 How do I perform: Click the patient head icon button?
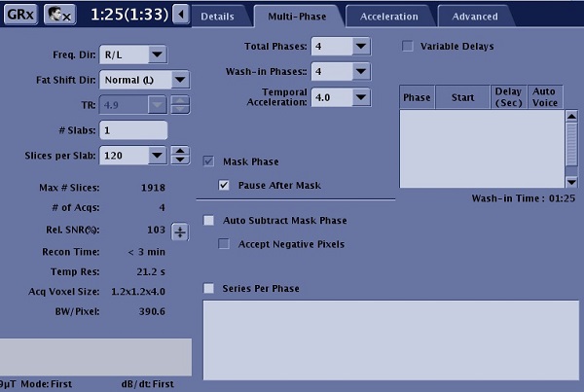click(60, 16)
